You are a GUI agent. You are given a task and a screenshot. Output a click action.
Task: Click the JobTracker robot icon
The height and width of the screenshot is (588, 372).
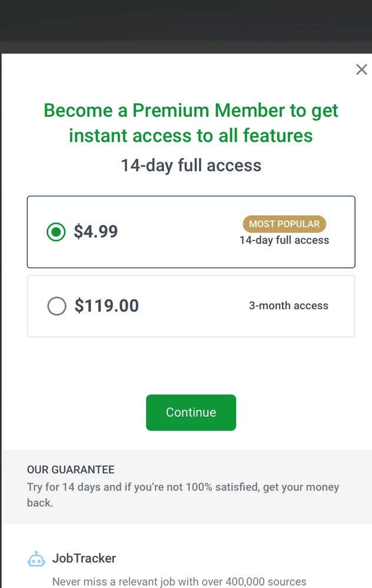tap(36, 559)
